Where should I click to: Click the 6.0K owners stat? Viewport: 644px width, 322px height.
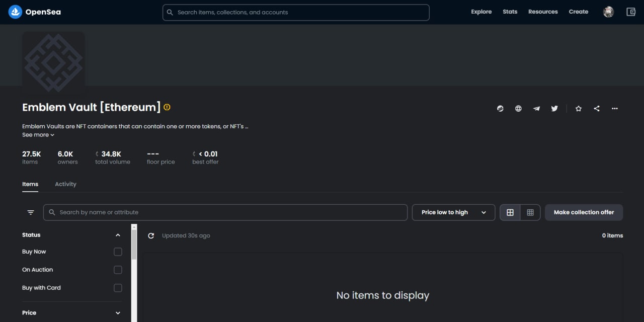67,157
